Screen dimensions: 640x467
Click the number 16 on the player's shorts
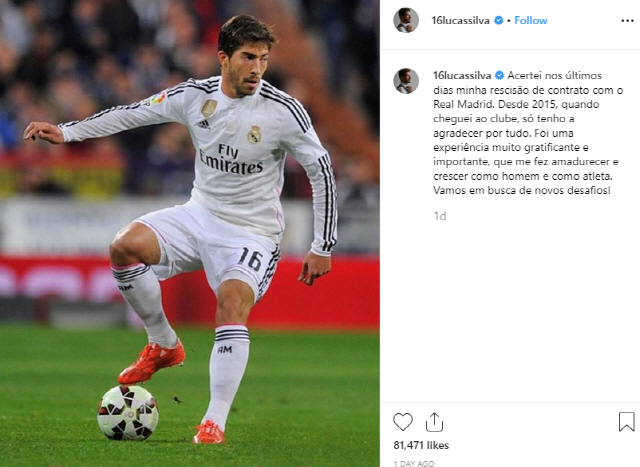coord(250,259)
